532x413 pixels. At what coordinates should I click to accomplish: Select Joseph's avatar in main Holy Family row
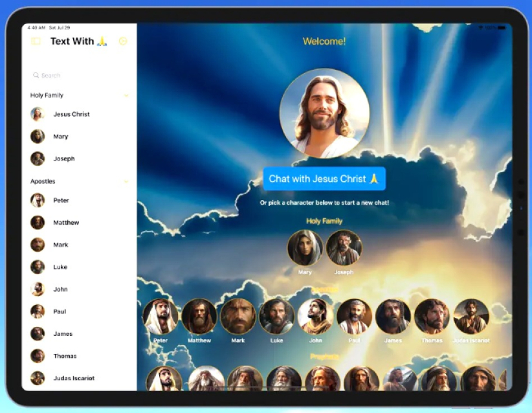(344, 248)
